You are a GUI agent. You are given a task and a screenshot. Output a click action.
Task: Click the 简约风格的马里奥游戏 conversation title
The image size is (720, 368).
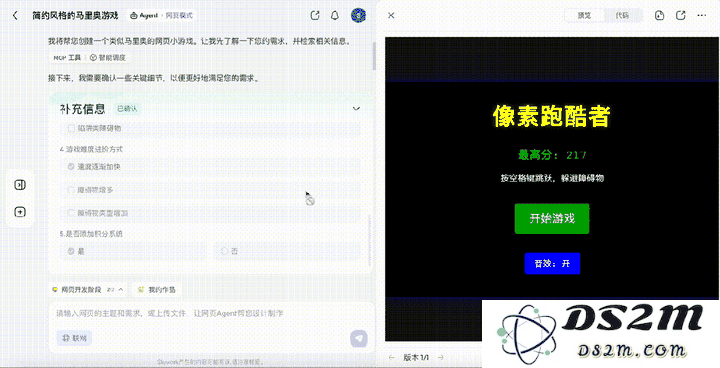75,16
